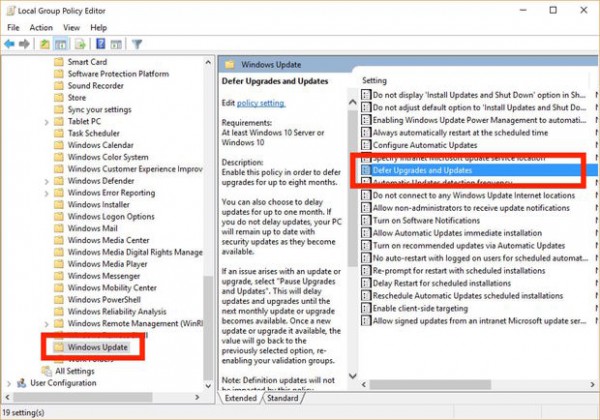Select Configure Automatic Updates setting
The height and width of the screenshot is (420, 600).
(425, 145)
